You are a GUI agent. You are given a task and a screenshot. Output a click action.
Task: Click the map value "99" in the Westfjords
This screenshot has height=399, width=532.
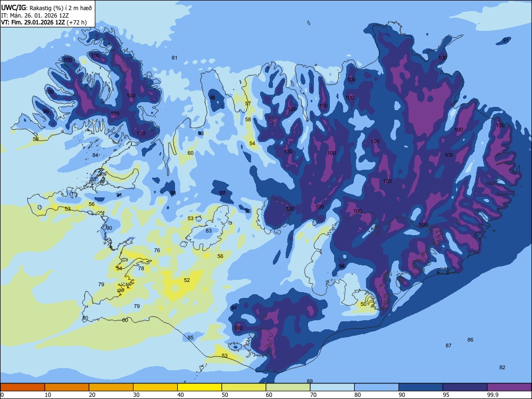click(x=46, y=111)
